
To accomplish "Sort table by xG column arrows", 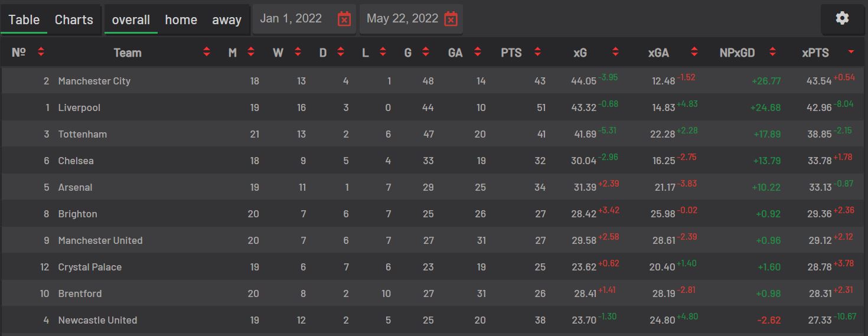I will [x=615, y=53].
